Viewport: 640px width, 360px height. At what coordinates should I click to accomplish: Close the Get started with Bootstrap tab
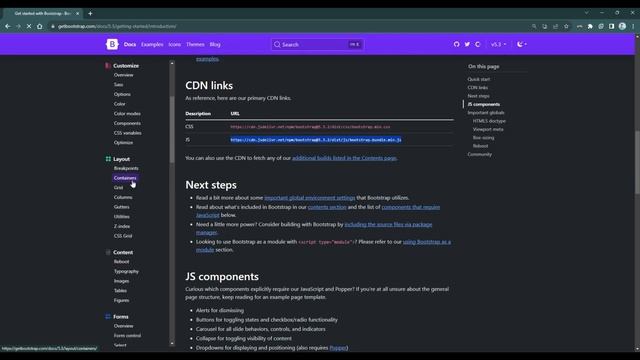click(78, 13)
